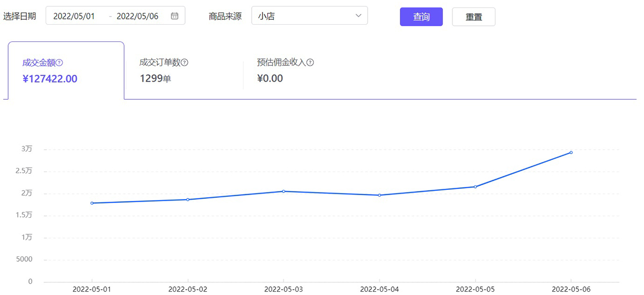Open help icon beside 成交订单数
This screenshot has width=644, height=295.
185,63
